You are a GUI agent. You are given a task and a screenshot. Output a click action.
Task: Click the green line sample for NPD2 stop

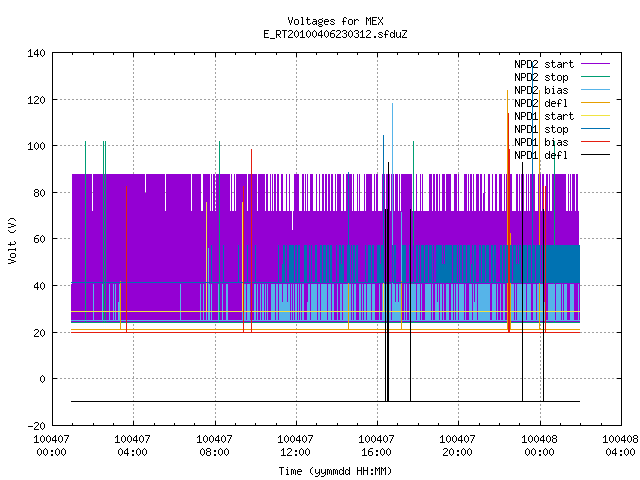point(595,77)
